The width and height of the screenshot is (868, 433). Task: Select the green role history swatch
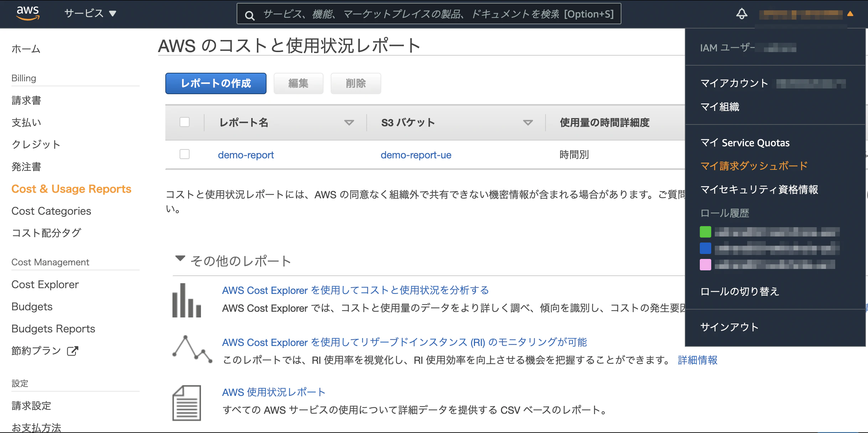tap(706, 232)
